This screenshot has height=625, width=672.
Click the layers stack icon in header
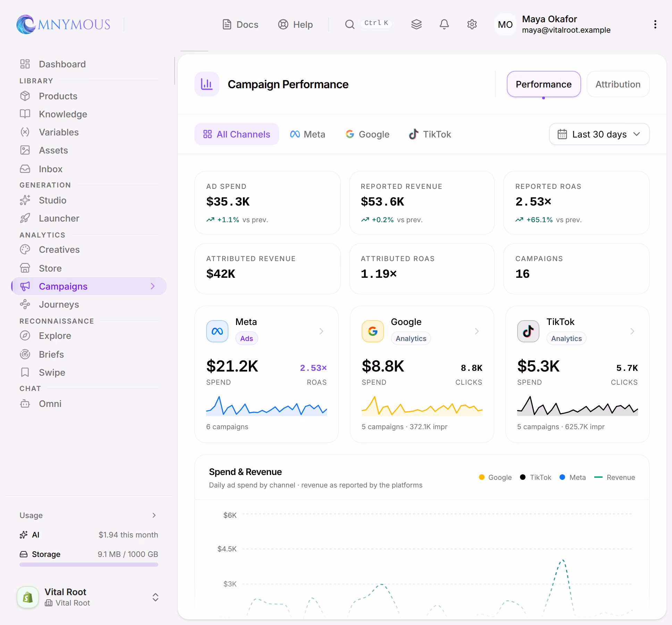(417, 24)
